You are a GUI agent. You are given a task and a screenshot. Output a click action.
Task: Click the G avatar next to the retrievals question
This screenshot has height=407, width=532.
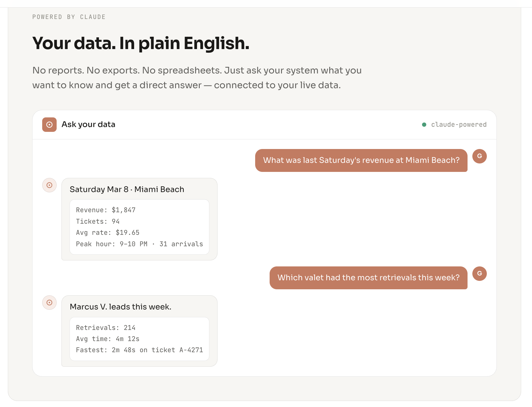point(479,273)
